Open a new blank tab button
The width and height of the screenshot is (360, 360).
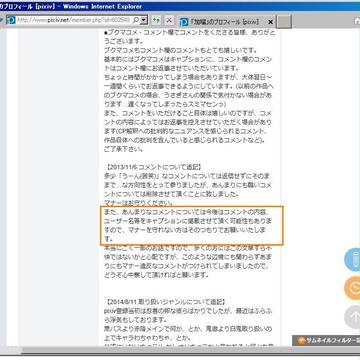click(284, 22)
